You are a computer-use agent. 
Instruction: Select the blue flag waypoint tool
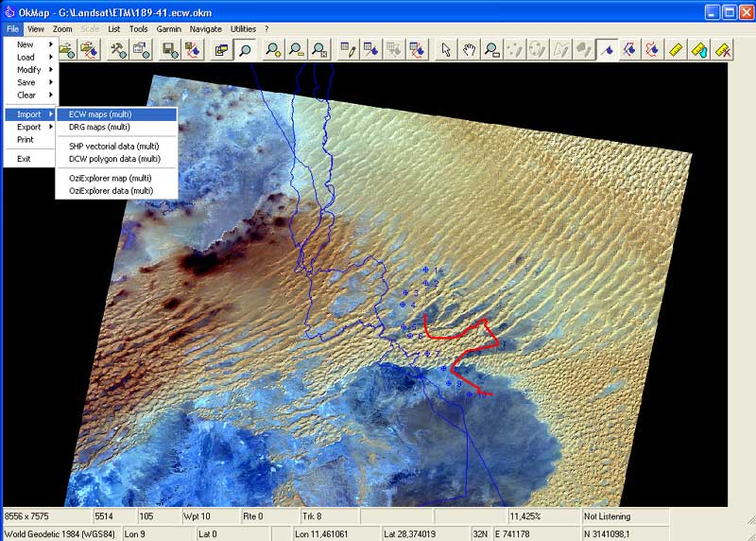[607, 50]
